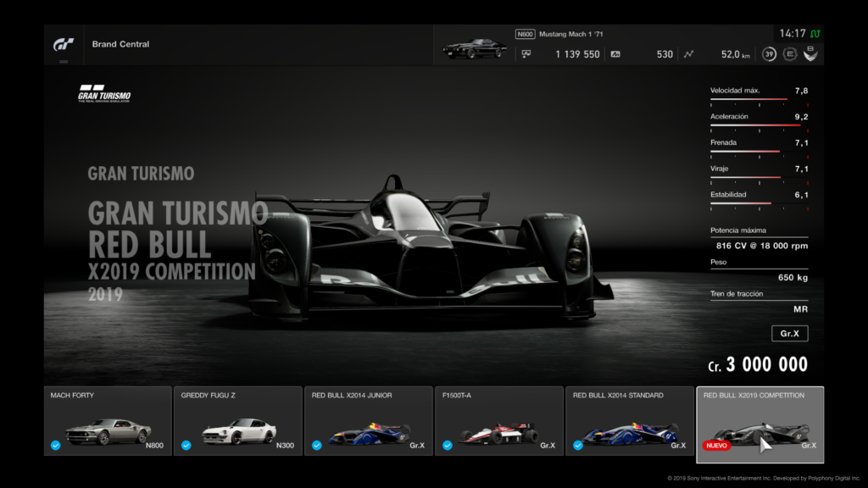Click the mileage points picture icon

[615, 54]
